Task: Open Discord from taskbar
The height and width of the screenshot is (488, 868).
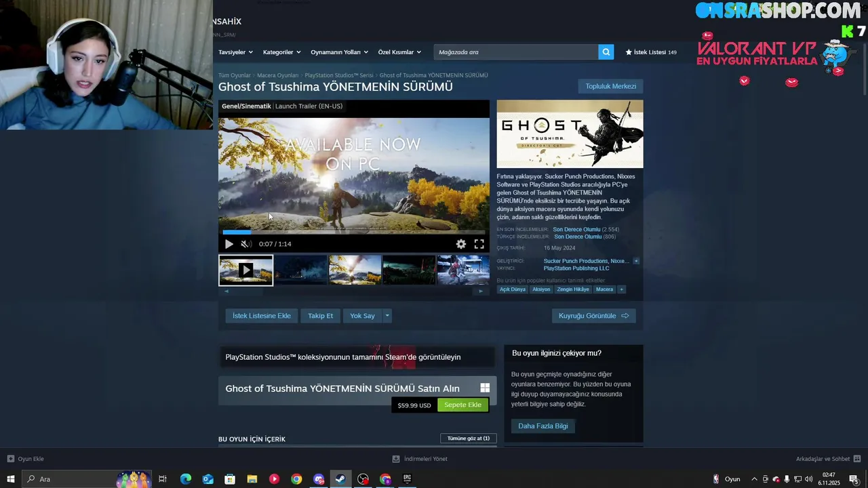Action: 319,479
